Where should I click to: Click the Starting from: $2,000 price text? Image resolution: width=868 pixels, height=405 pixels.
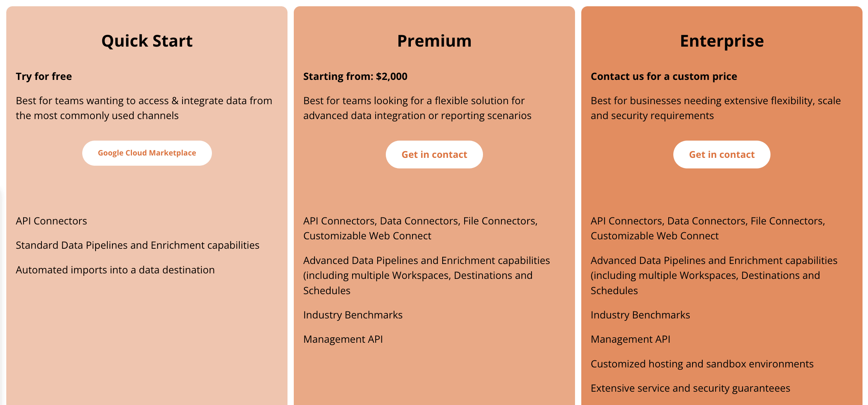tap(355, 76)
